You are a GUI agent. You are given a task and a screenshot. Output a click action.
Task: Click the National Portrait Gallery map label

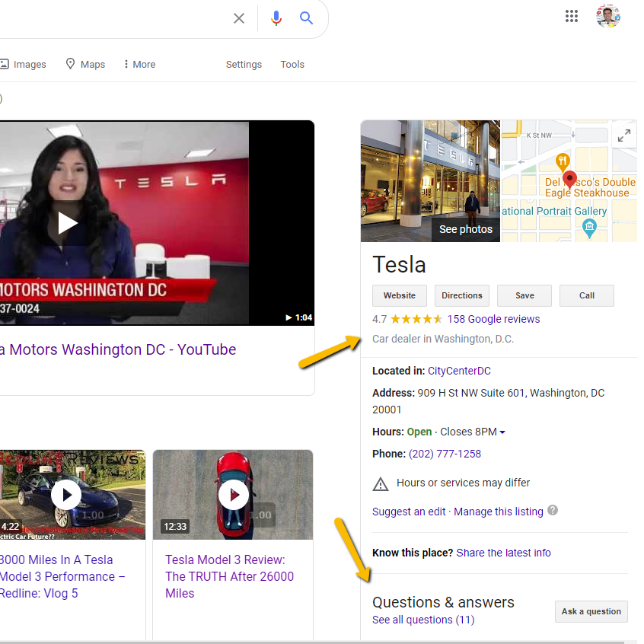click(x=554, y=211)
